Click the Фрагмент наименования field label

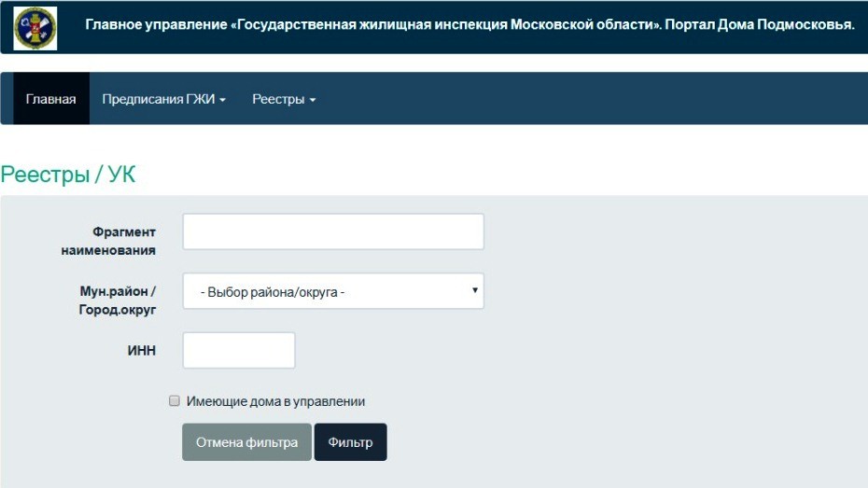pyautogui.click(x=108, y=241)
